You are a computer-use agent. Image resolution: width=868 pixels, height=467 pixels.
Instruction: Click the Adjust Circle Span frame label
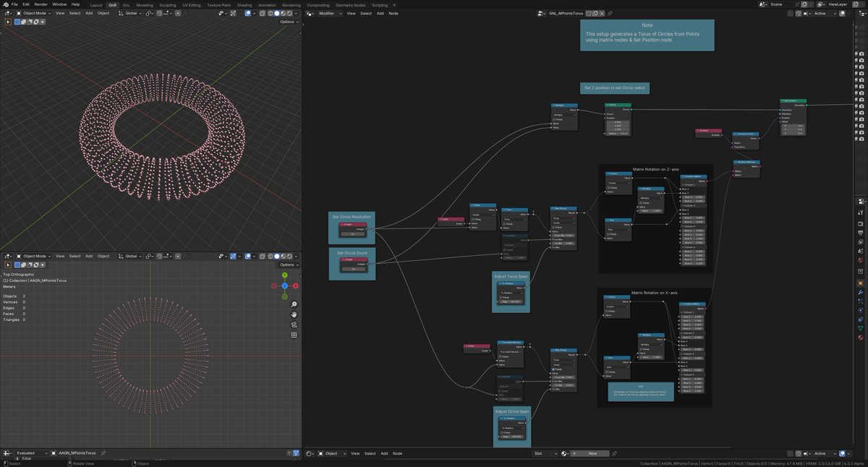pos(511,411)
